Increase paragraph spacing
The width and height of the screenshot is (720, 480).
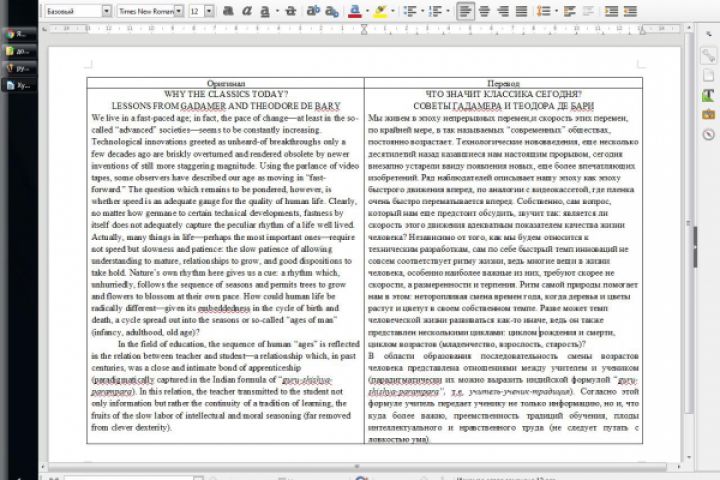570,11
